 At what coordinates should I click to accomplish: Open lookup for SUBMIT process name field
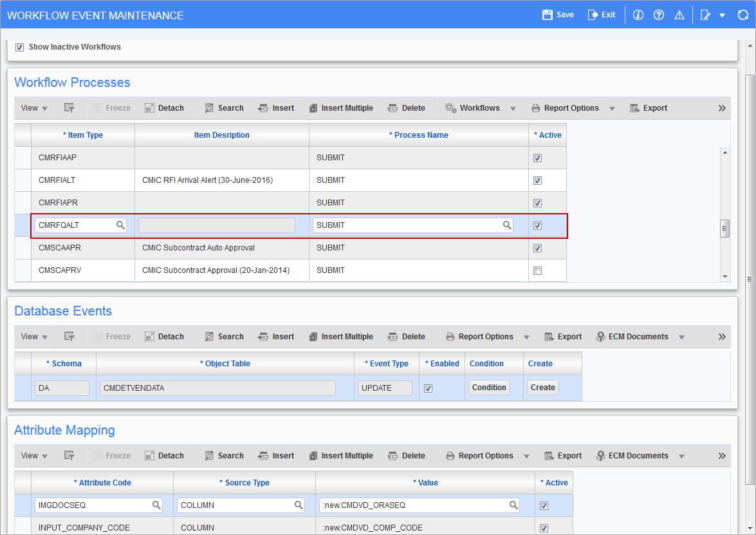point(507,225)
